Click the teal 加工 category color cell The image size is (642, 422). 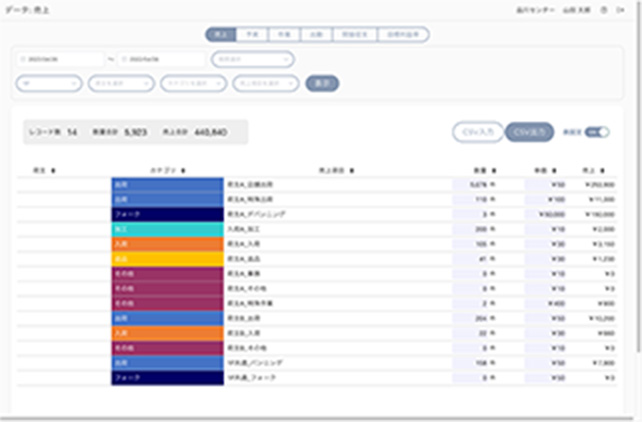pyautogui.click(x=167, y=229)
